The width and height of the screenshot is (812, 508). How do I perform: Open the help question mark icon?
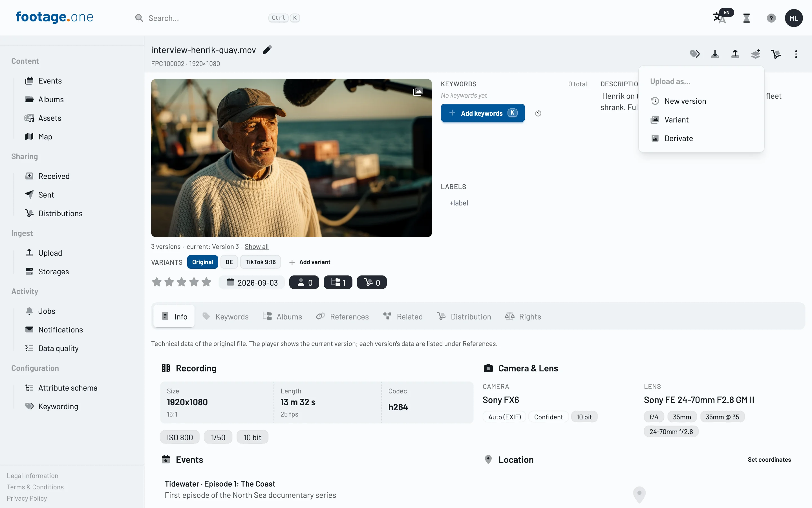click(x=771, y=18)
